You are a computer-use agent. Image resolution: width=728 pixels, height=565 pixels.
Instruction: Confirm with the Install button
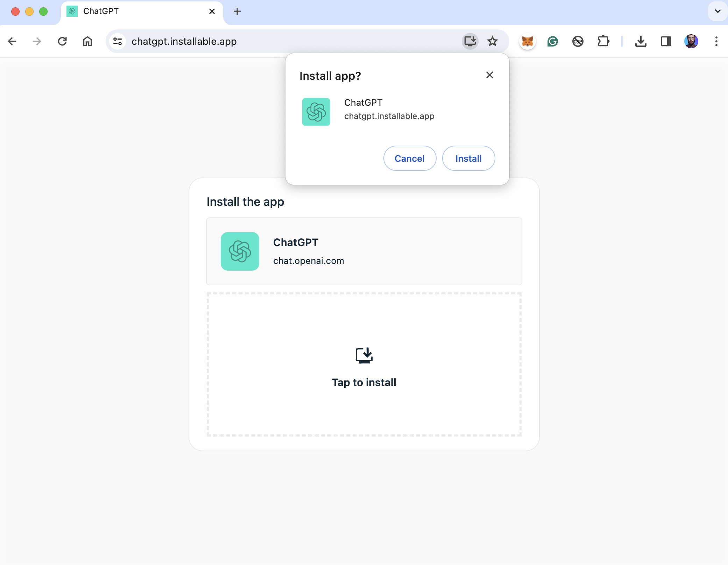[x=469, y=158]
